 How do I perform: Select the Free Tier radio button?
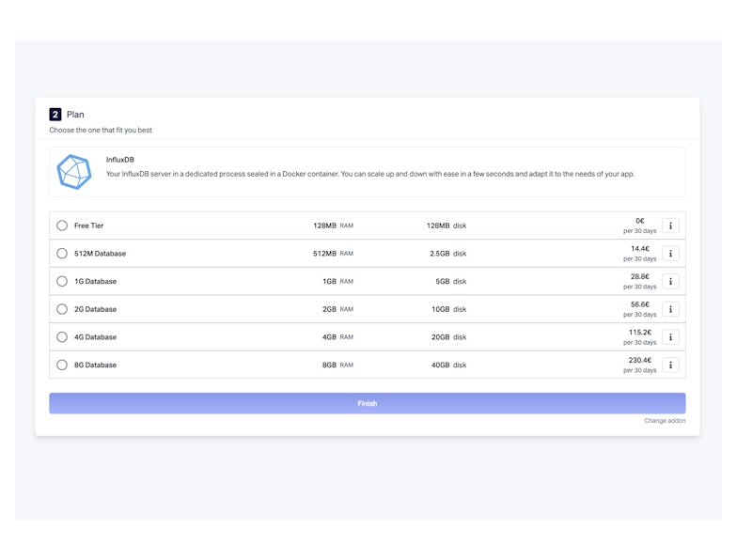coord(62,226)
